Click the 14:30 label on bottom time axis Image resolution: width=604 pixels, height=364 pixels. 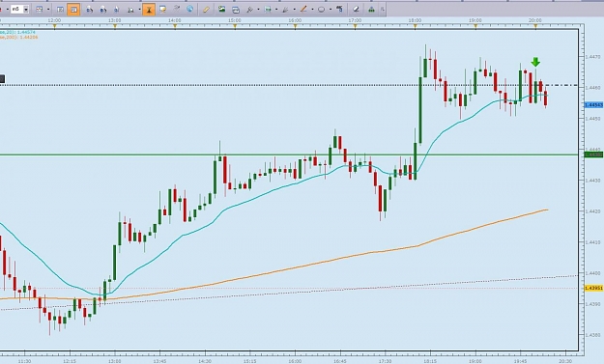[x=205, y=361]
